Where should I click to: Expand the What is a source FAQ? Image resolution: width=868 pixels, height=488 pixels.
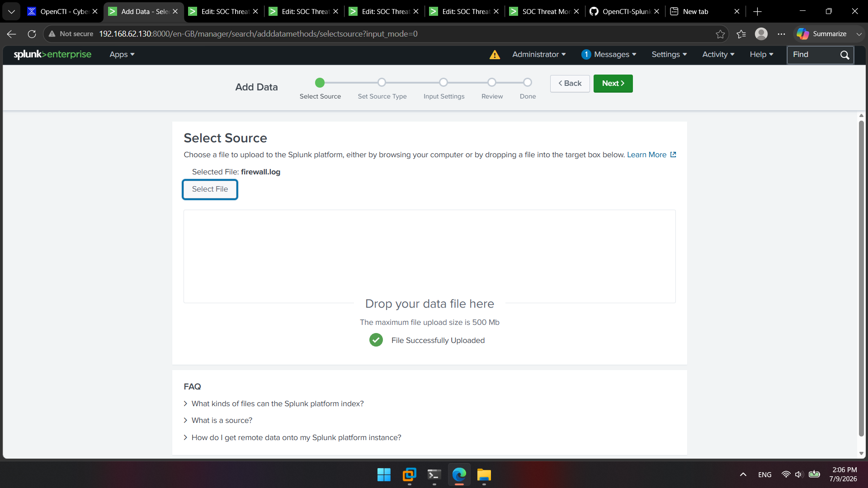tap(218, 420)
